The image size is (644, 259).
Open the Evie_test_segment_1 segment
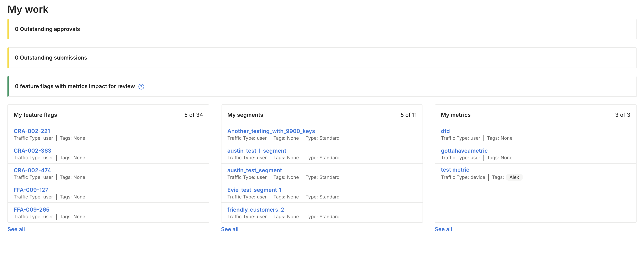pos(254,190)
